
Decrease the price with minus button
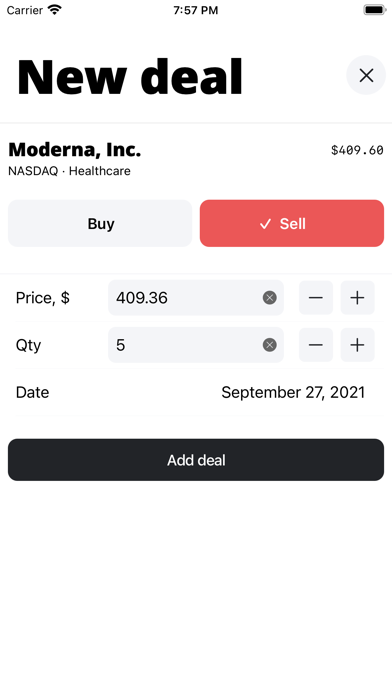(x=316, y=298)
